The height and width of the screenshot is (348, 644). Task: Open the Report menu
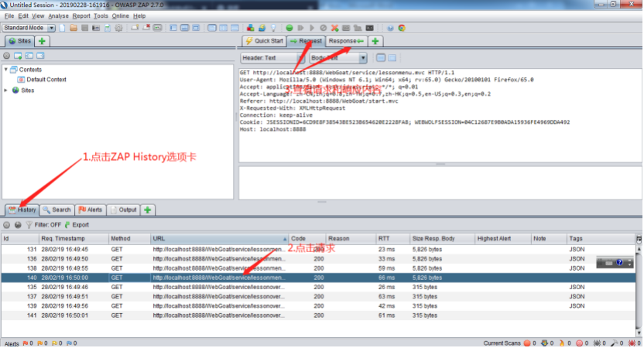tap(81, 16)
